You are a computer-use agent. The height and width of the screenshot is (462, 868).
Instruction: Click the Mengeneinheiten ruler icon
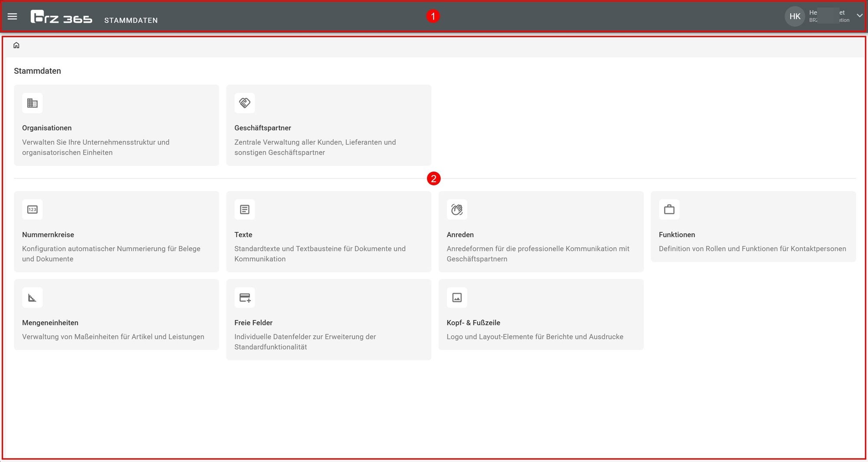click(x=33, y=298)
